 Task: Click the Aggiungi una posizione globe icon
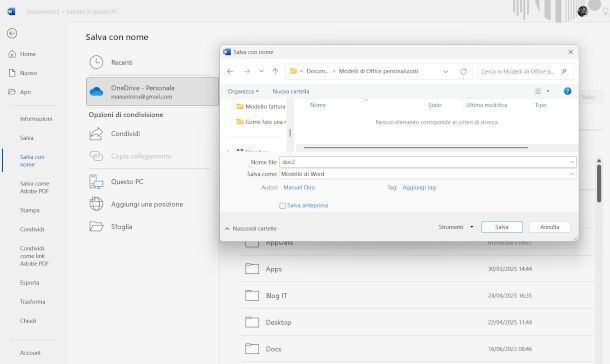tap(96, 204)
